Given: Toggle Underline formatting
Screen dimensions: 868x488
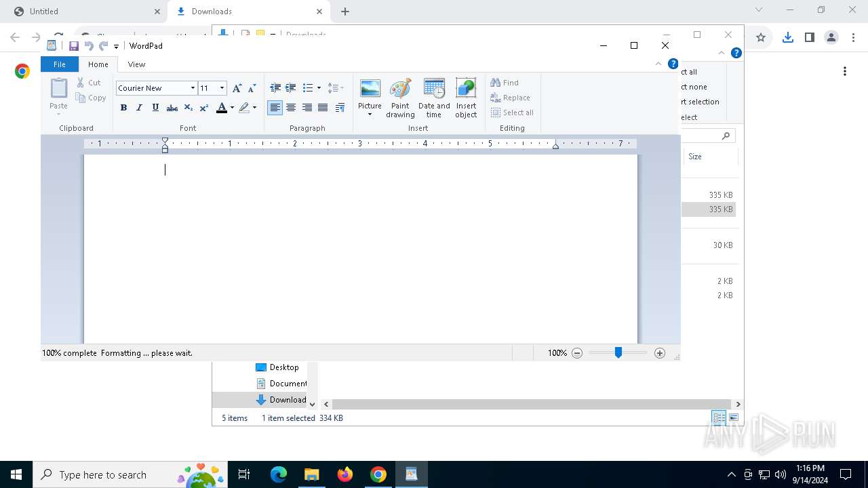Looking at the screenshot, I should pyautogui.click(x=155, y=108).
